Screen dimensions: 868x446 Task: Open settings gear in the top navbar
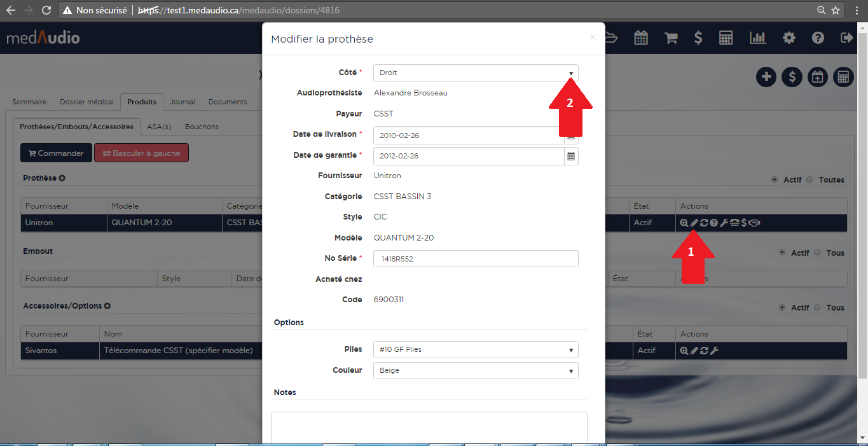pos(789,38)
